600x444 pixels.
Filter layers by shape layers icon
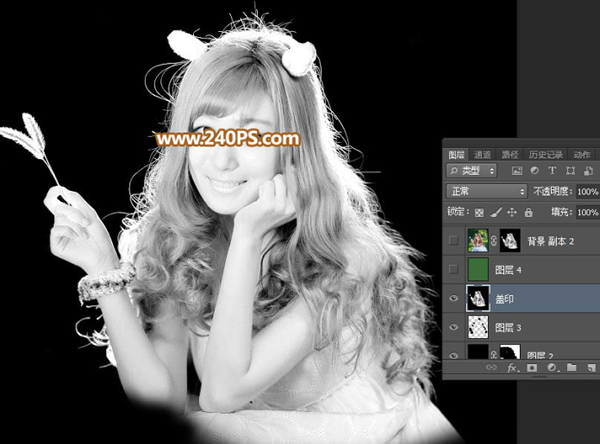click(570, 171)
